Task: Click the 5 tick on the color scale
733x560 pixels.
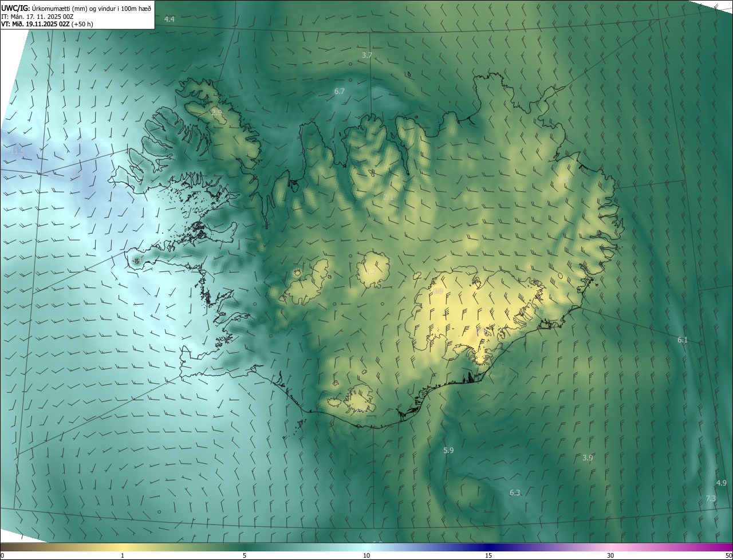Action: [245, 555]
